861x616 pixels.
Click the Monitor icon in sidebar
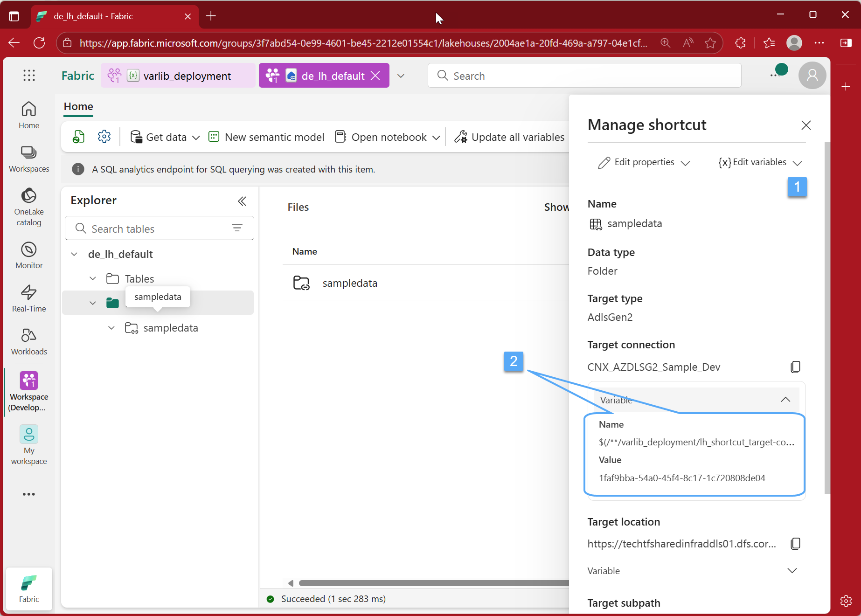coord(29,255)
